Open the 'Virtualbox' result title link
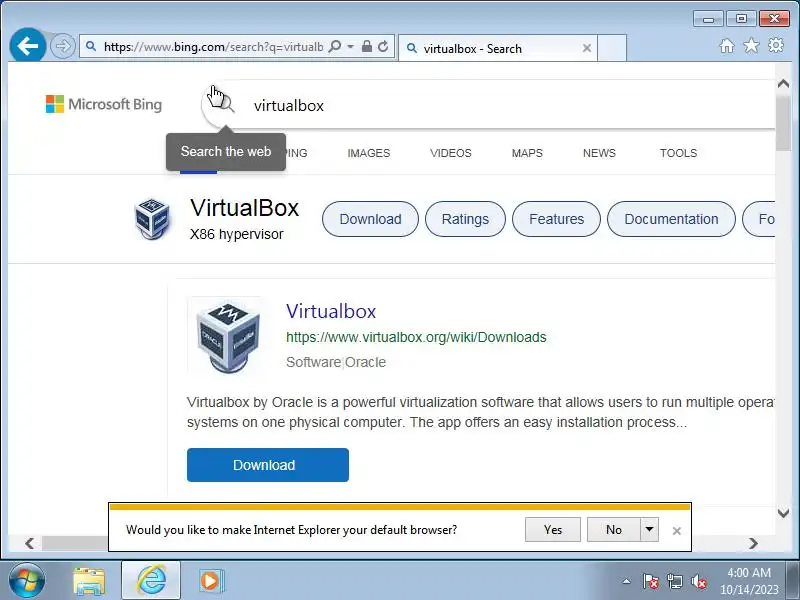The height and width of the screenshot is (600, 800). click(331, 311)
